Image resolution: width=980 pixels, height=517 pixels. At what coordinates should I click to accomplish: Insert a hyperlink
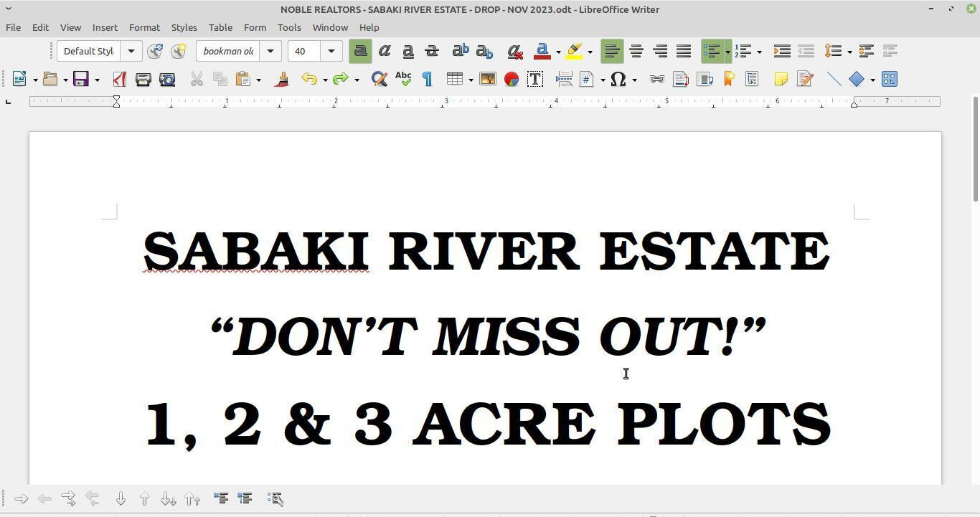pyautogui.click(x=656, y=79)
